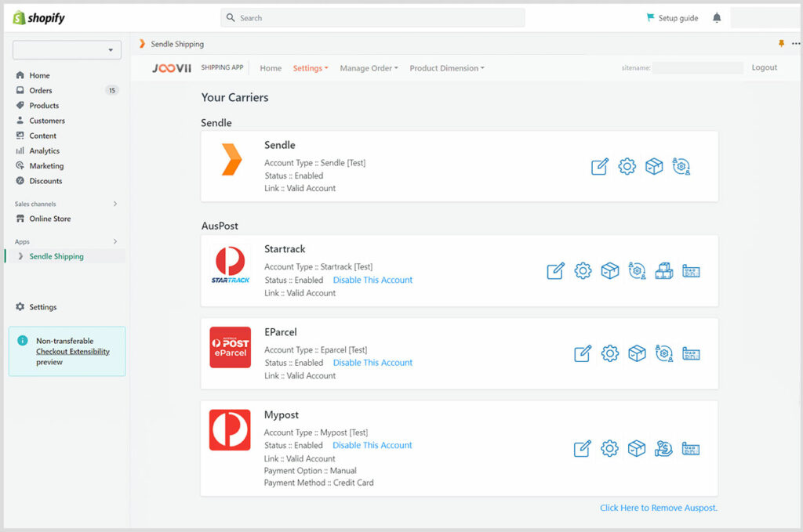Expand Sales channels section chevron
Screen dimensions: 803x532
point(115,204)
